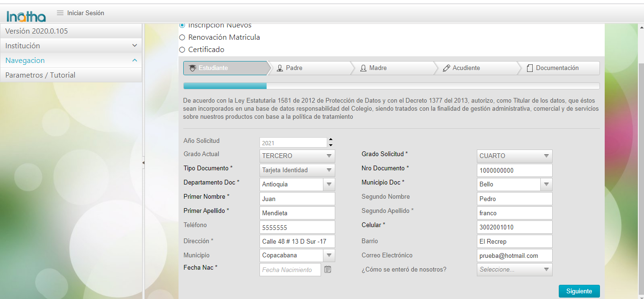
Task: Select the Inscripción Nuevos radio option
Action: 182,25
